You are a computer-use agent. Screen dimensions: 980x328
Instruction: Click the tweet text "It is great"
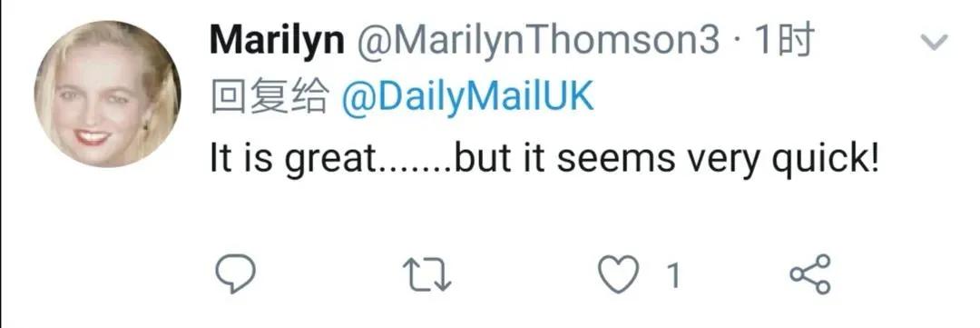[x=290, y=159]
